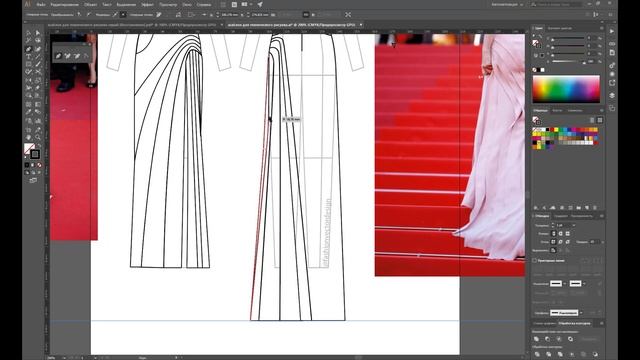Switch to the Градиент tab
640x360 pixels.
[x=561, y=216]
